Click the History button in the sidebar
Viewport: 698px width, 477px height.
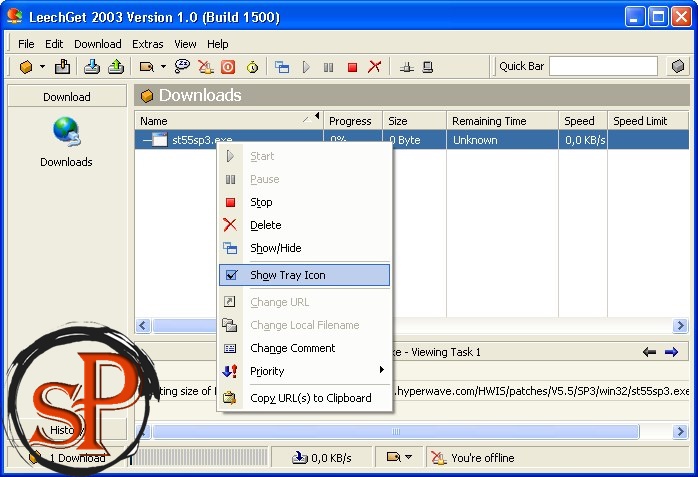click(66, 430)
